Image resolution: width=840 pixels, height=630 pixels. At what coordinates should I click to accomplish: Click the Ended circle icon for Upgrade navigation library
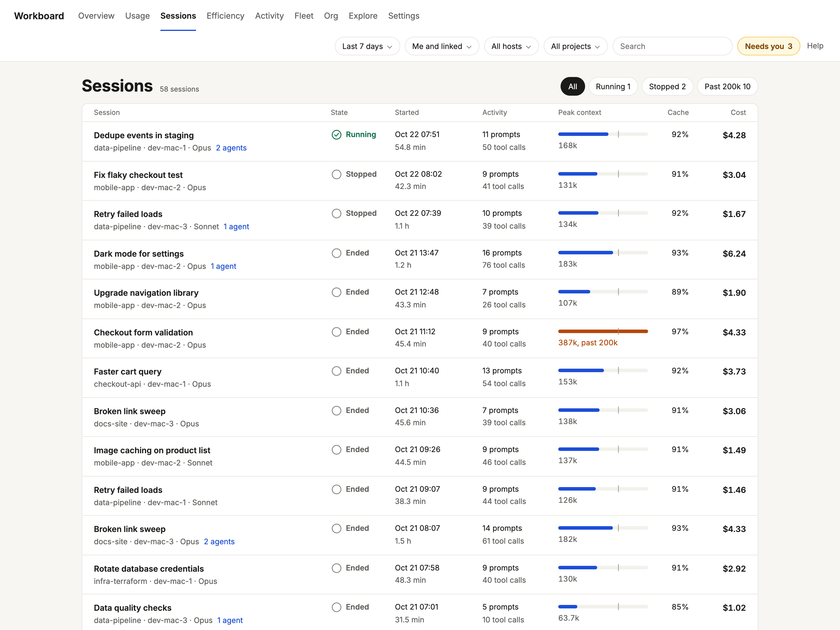[337, 292]
